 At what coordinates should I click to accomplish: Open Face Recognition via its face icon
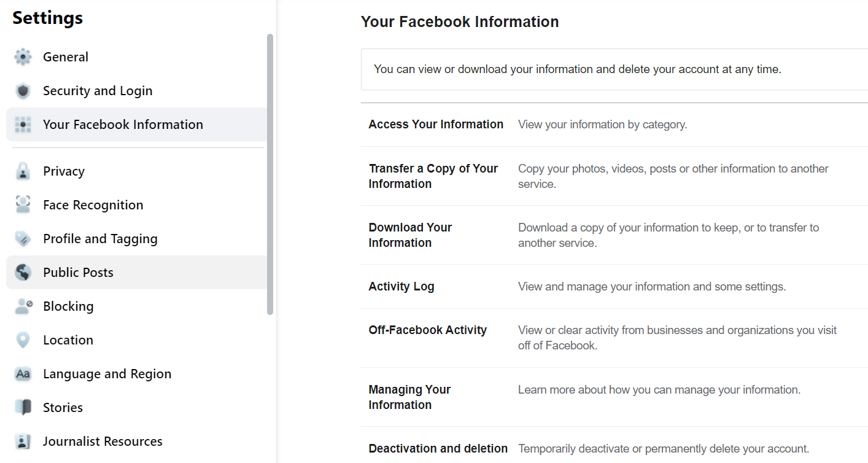23,205
